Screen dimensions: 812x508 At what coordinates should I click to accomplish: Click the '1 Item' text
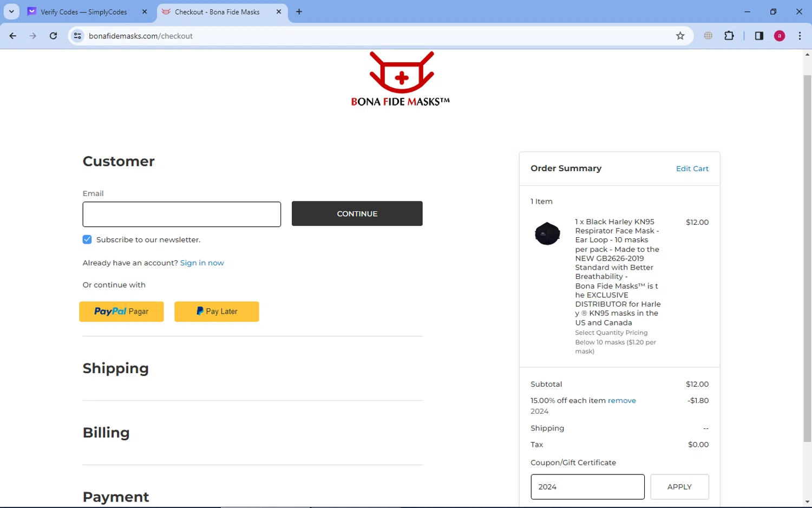(541, 201)
